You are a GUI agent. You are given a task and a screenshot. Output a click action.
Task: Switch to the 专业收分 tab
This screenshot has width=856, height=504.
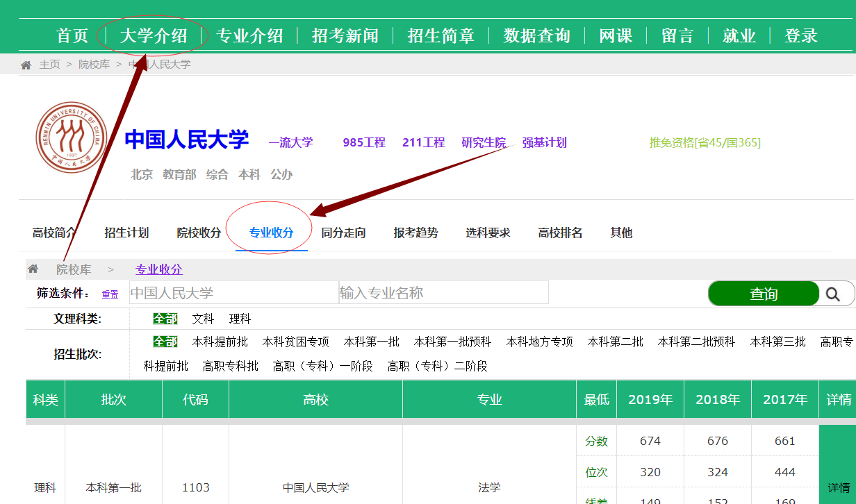click(272, 233)
